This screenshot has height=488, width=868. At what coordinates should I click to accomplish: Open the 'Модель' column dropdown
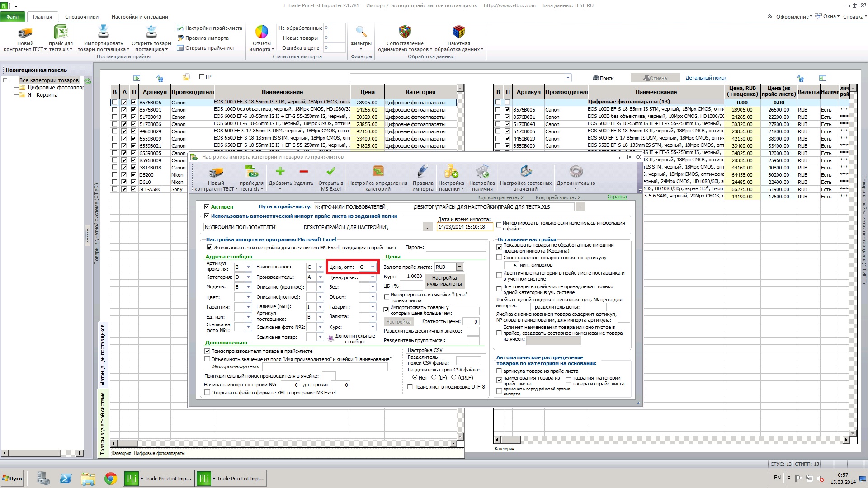tap(248, 287)
